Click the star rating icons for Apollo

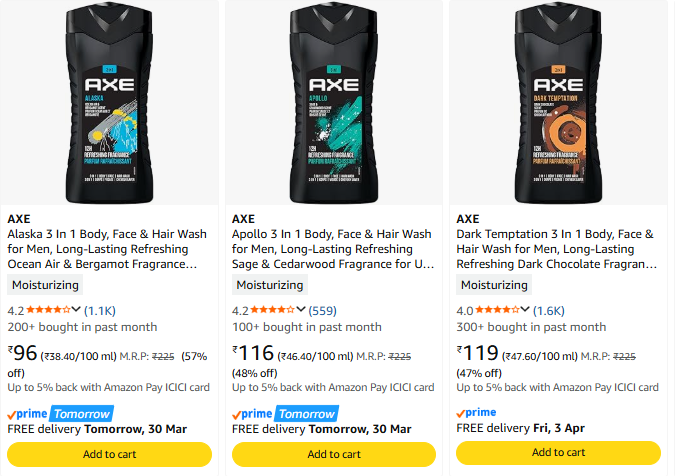click(x=274, y=310)
